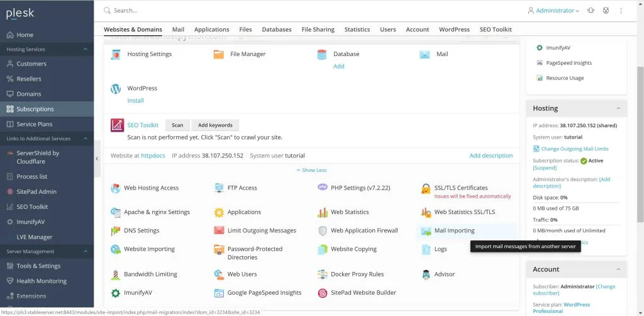Open the Apache & nginx Settings icon
The image size is (644, 316).
[116, 212]
